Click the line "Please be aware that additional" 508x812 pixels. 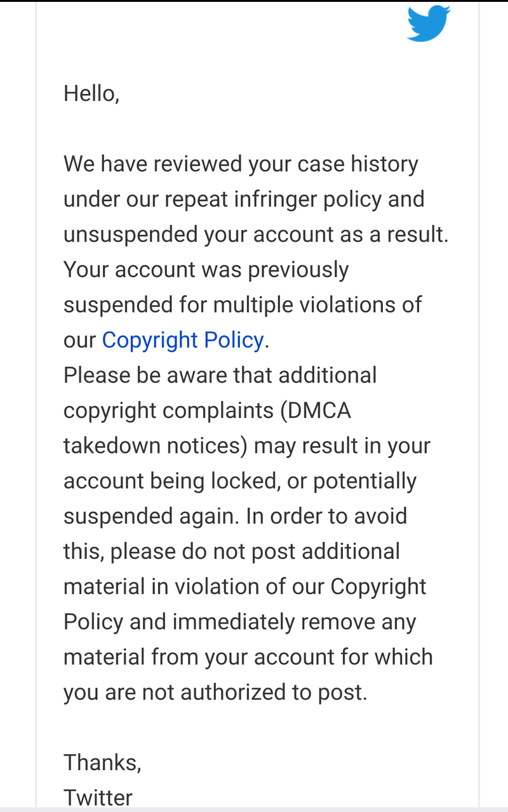click(x=220, y=375)
